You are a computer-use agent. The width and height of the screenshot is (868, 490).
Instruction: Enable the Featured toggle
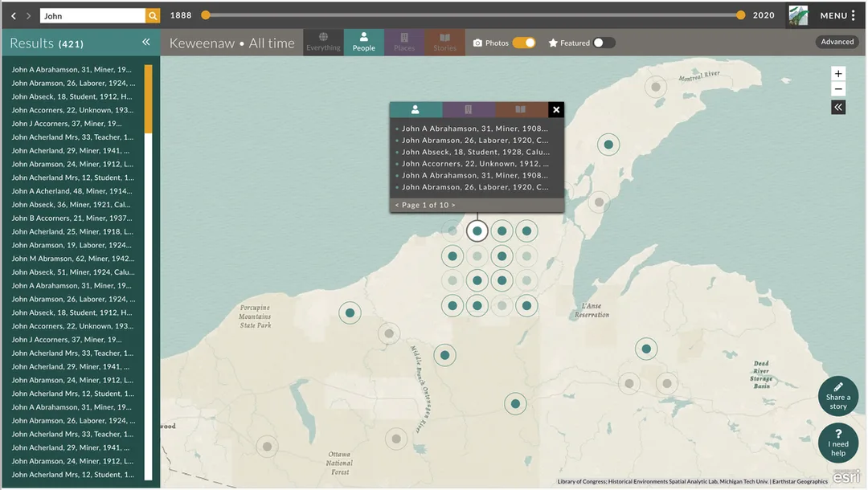(604, 43)
